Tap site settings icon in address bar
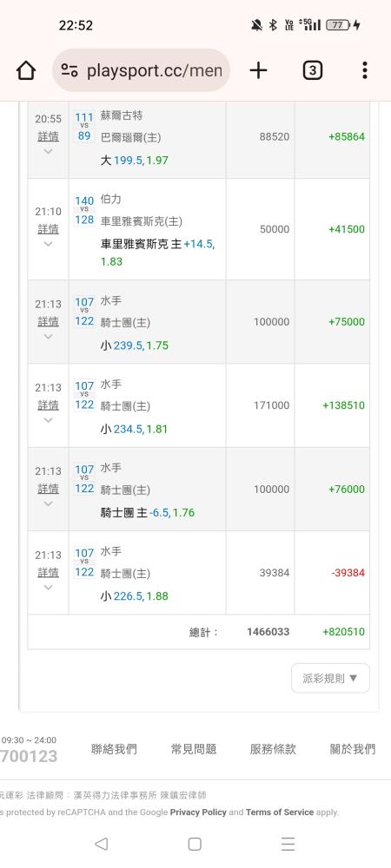The height and width of the screenshot is (868, 391). pyautogui.click(x=70, y=70)
